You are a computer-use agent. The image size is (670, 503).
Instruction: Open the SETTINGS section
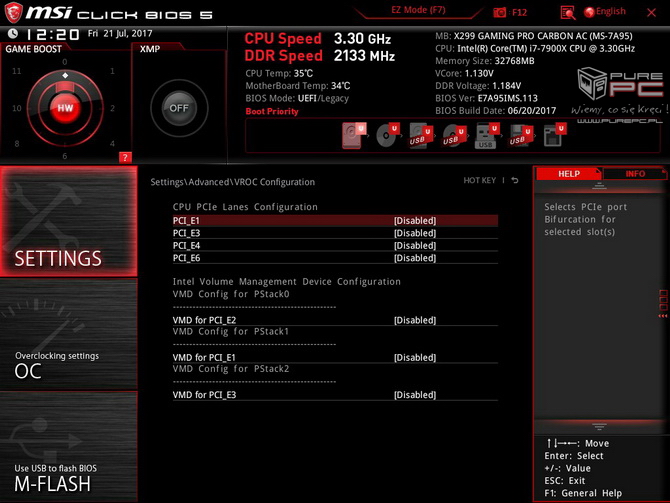pyautogui.click(x=69, y=221)
